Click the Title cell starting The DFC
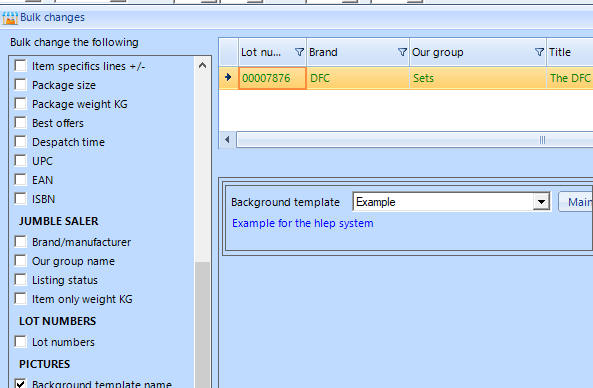Image resolution: width=593 pixels, height=388 pixels. point(570,78)
